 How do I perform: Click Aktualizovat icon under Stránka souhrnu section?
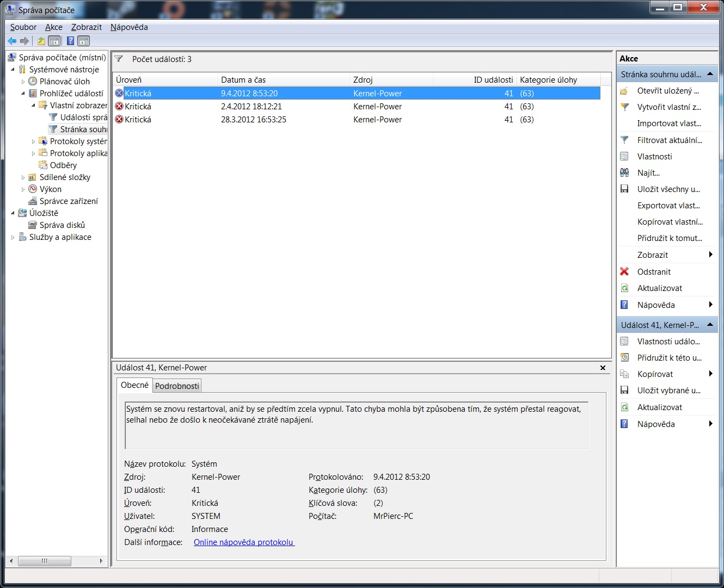624,288
